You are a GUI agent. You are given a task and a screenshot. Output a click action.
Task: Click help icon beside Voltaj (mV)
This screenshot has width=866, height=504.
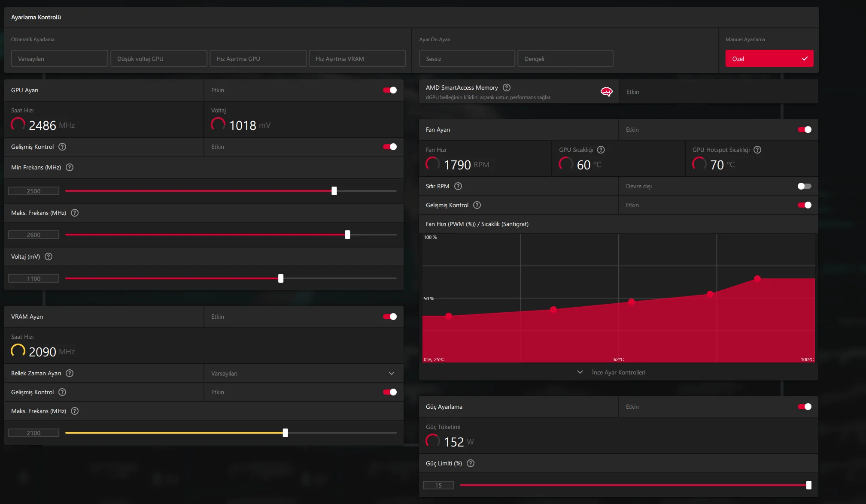pyautogui.click(x=49, y=257)
